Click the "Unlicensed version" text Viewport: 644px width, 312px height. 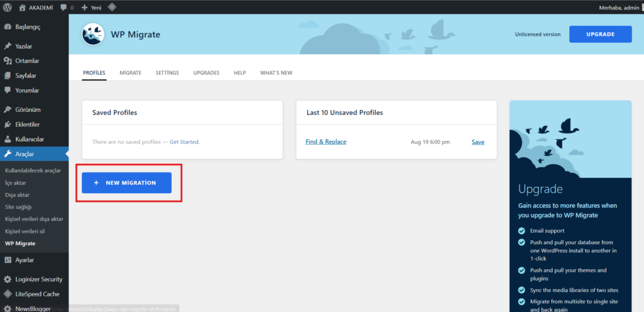point(538,35)
